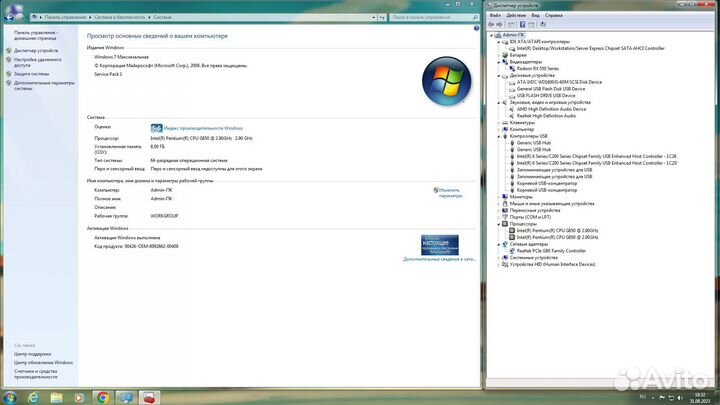Select Radeon RX 550 Series device

coord(537,68)
